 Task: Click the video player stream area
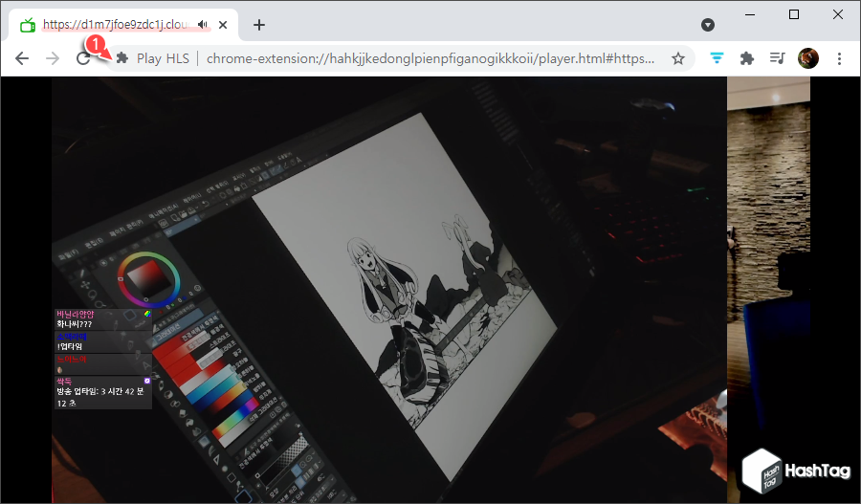pos(430,290)
